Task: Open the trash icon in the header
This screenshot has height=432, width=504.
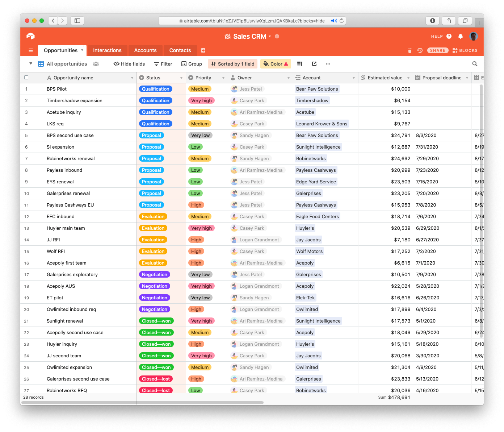Action: click(410, 50)
